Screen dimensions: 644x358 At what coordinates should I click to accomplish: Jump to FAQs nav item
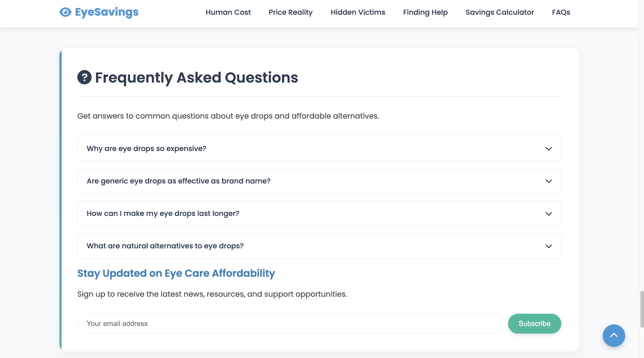coord(561,12)
